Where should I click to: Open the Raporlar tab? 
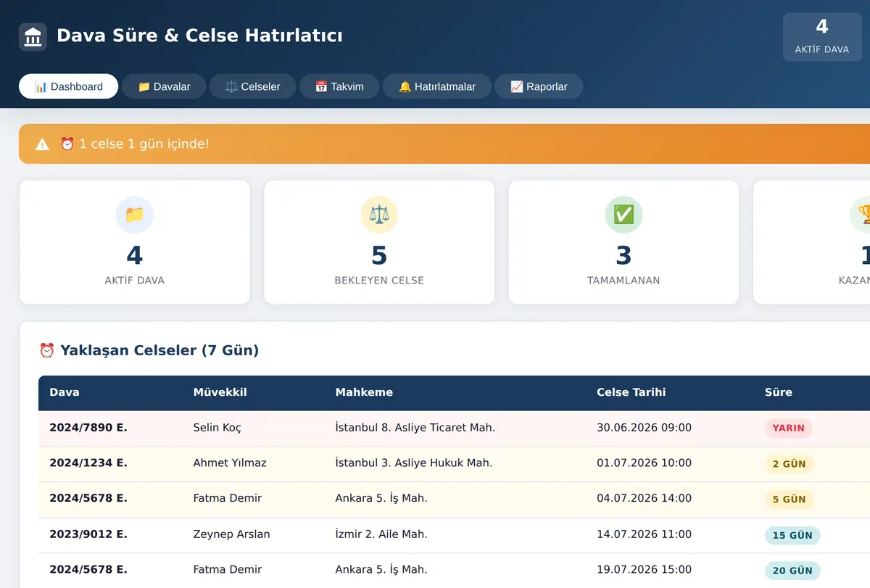pyautogui.click(x=539, y=86)
